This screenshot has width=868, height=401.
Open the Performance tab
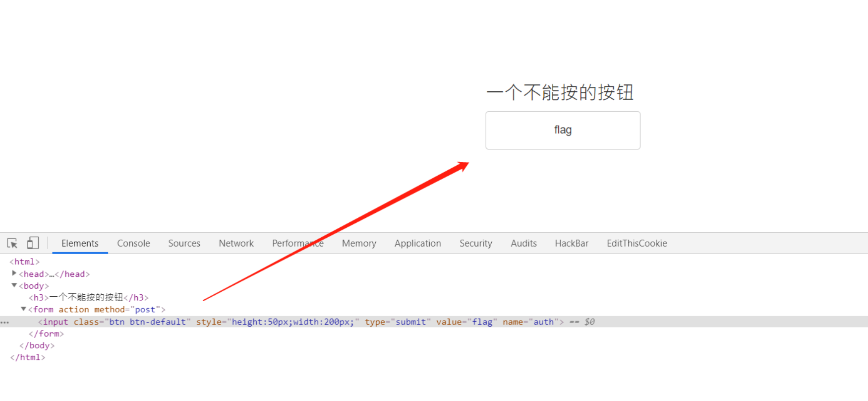(297, 243)
